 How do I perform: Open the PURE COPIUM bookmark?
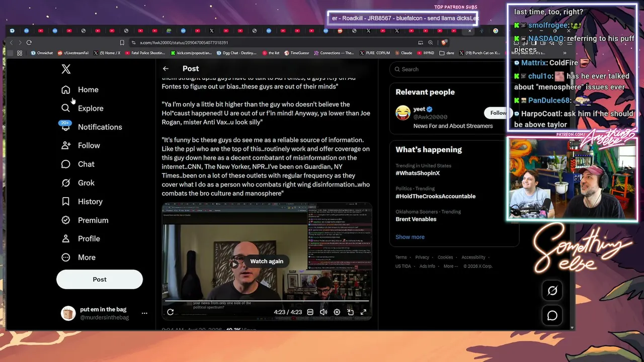[374, 53]
